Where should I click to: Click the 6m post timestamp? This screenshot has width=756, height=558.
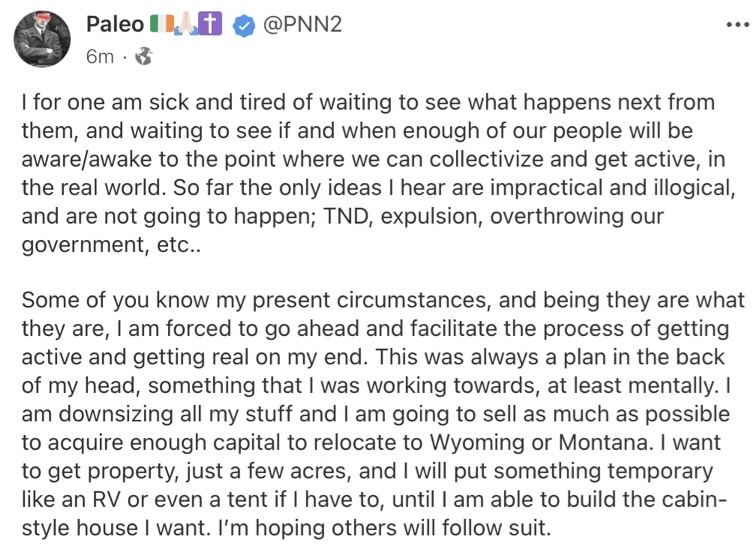click(100, 57)
